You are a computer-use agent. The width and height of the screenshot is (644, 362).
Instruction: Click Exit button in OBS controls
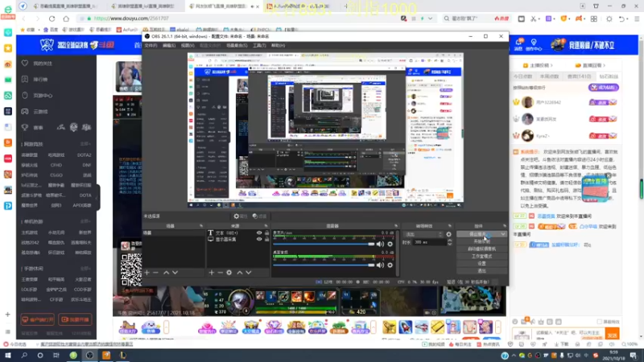481,271
